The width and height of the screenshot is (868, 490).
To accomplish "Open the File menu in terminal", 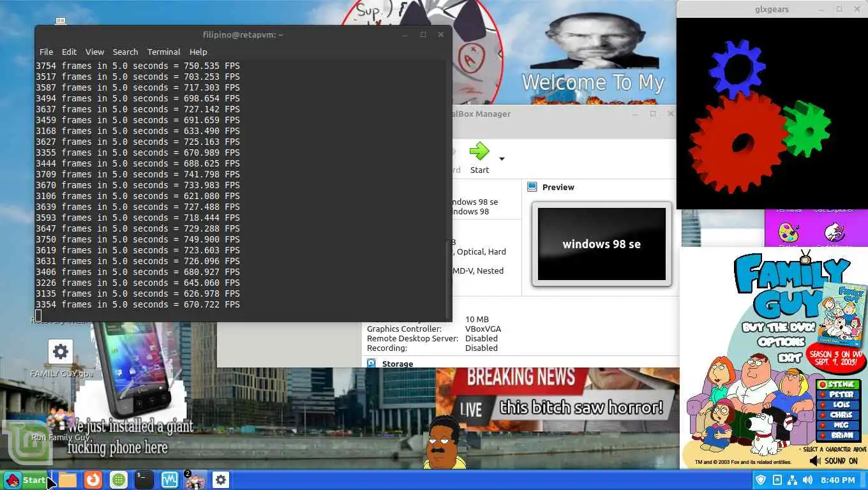I will click(x=46, y=52).
